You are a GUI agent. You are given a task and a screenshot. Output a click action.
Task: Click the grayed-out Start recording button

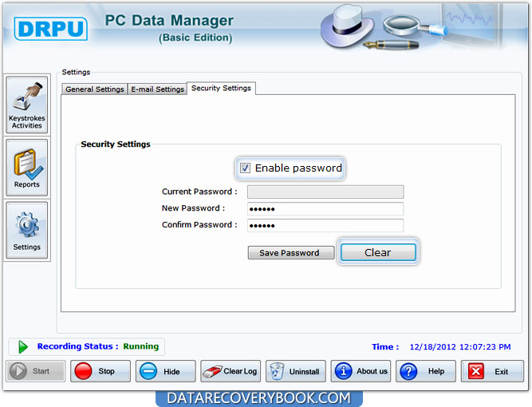pos(35,371)
